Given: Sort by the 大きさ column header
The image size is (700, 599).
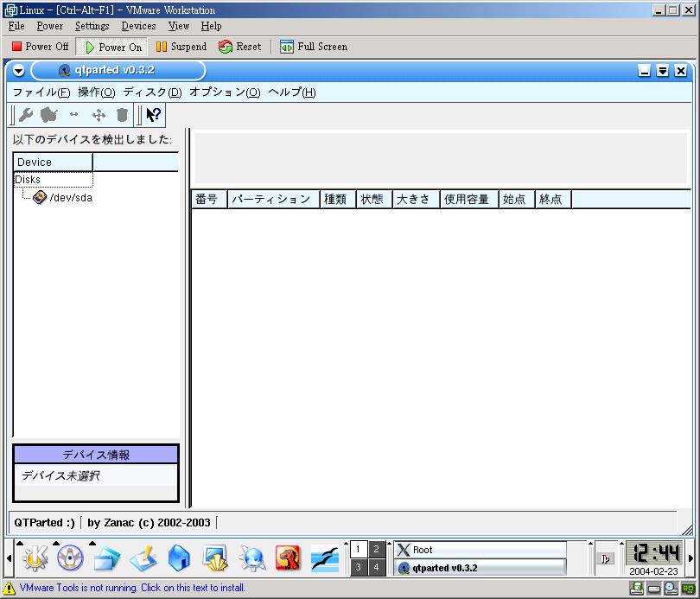Looking at the screenshot, I should tap(416, 199).
